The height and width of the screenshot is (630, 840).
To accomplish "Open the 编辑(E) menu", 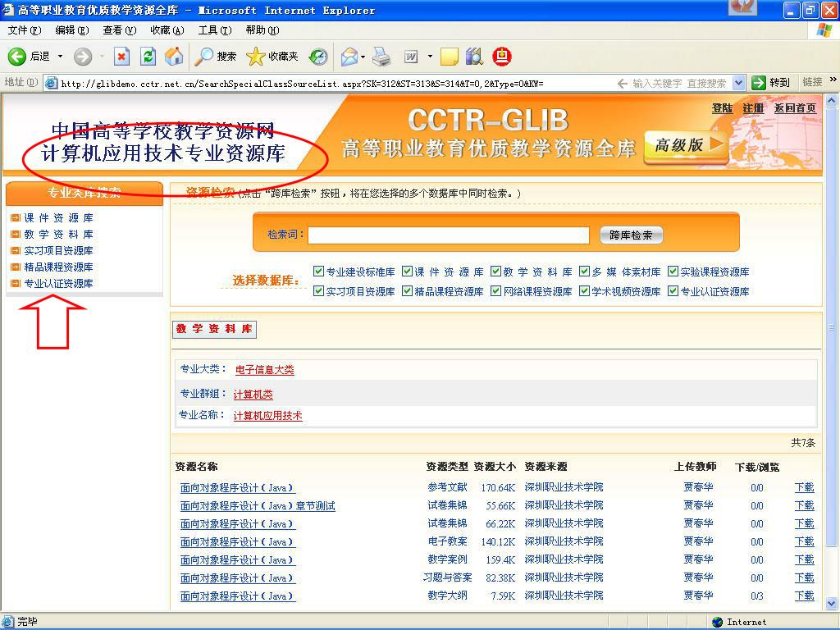I will coord(72,30).
